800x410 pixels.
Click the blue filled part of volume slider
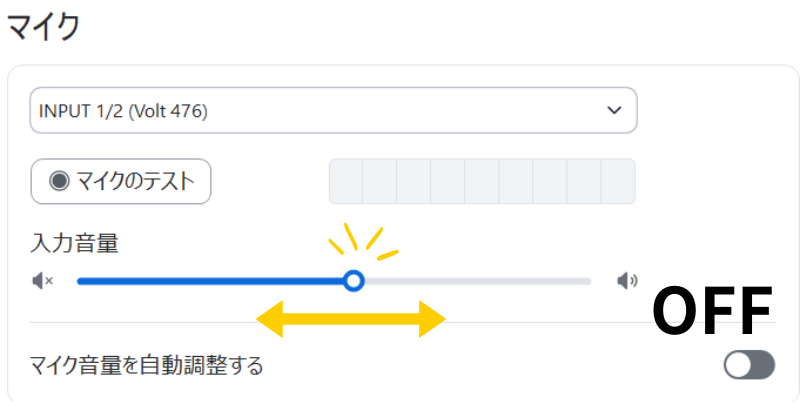210,282
